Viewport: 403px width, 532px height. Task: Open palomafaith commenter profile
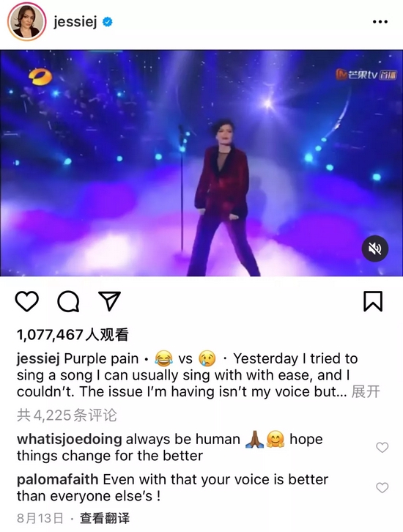(58, 479)
